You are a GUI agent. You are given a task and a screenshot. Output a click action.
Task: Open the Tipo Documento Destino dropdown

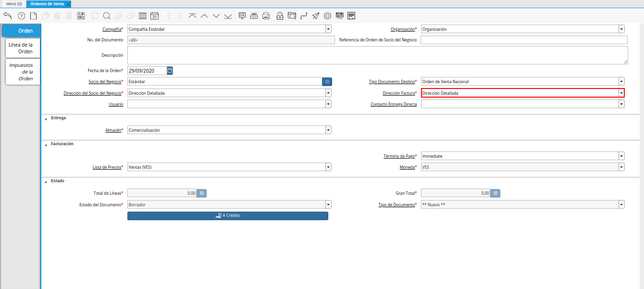point(621,82)
